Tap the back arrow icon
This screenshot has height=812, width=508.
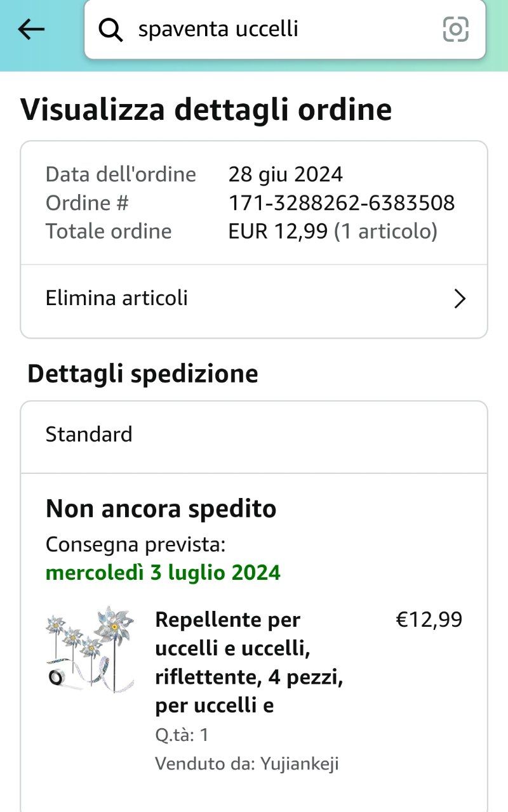[x=31, y=29]
